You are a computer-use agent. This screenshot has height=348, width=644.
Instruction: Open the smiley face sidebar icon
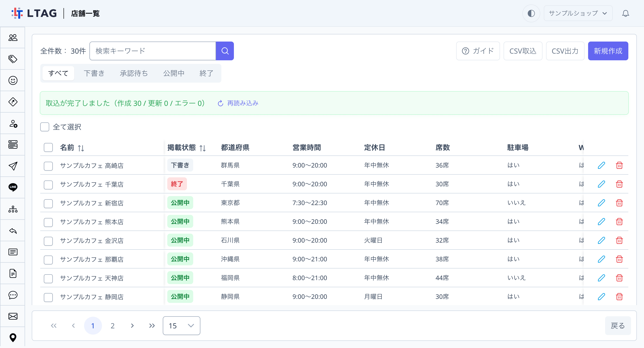tap(13, 80)
